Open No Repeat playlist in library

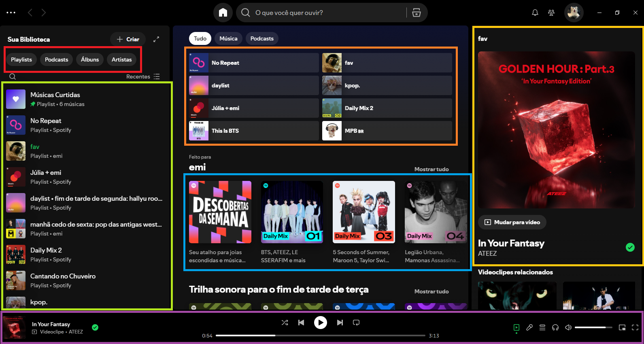point(86,125)
